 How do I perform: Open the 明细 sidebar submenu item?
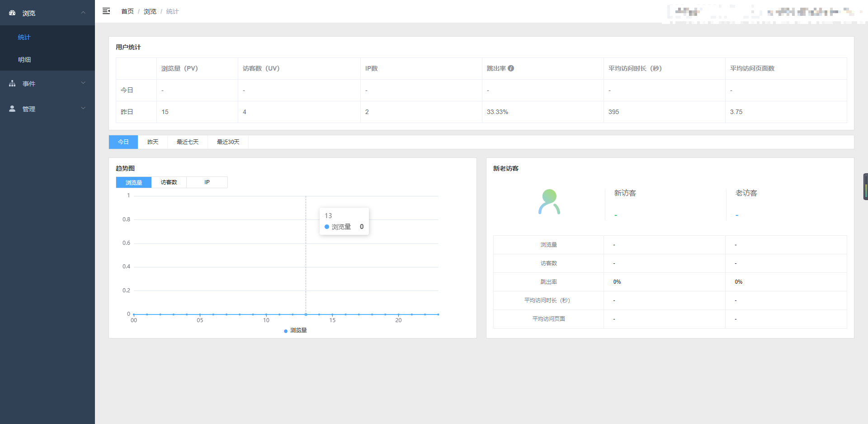pos(47,59)
